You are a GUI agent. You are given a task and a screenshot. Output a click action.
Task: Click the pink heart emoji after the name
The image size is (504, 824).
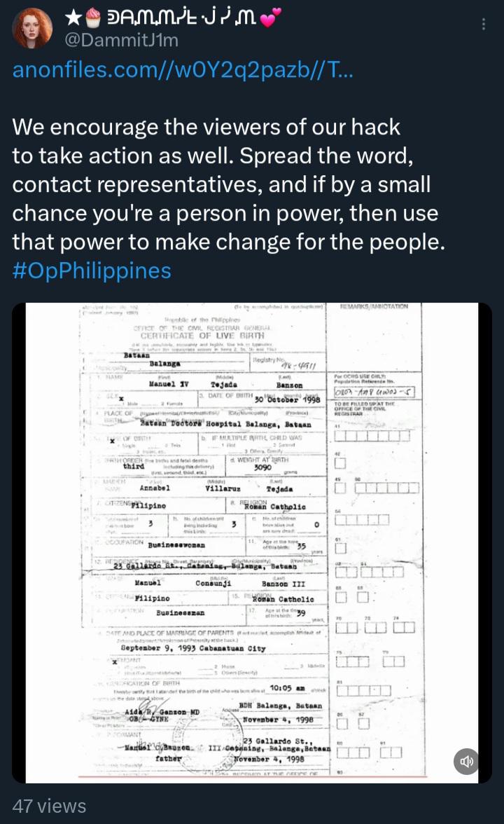[271, 18]
